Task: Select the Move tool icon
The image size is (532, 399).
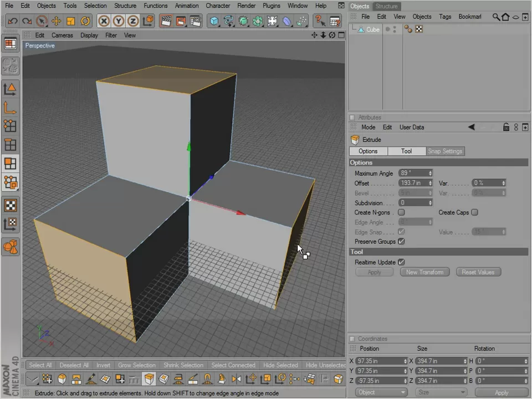Action: tap(57, 21)
